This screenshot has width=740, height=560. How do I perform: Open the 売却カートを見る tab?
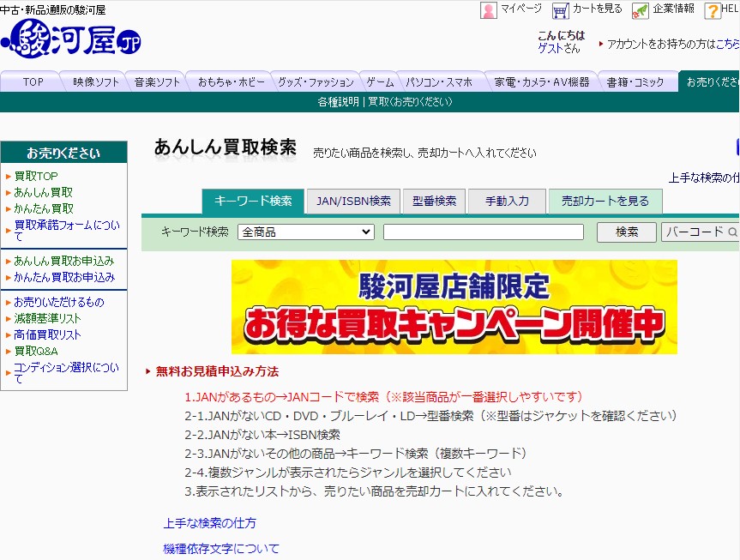point(605,202)
